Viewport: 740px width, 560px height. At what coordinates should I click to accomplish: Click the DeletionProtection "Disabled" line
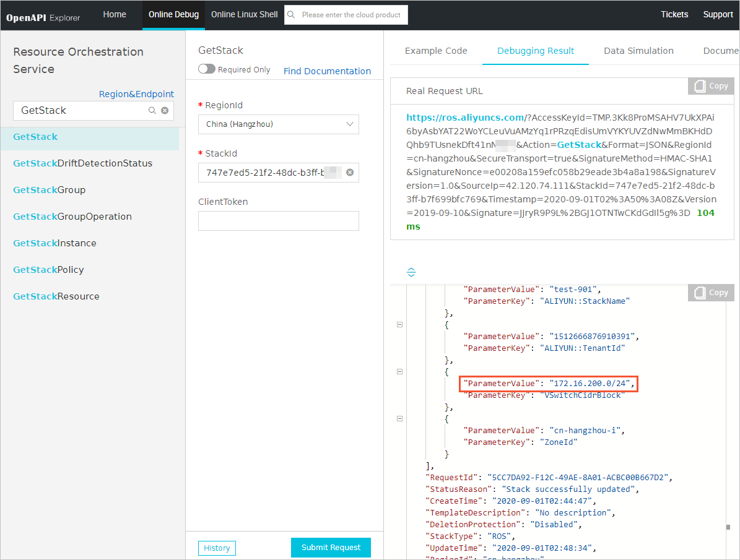tap(503, 524)
